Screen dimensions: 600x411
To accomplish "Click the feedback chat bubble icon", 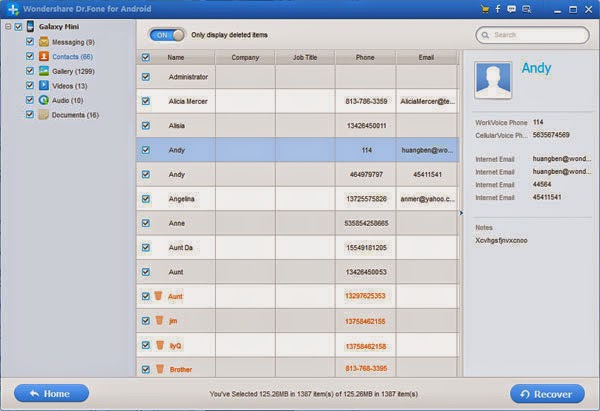I will (511, 9).
